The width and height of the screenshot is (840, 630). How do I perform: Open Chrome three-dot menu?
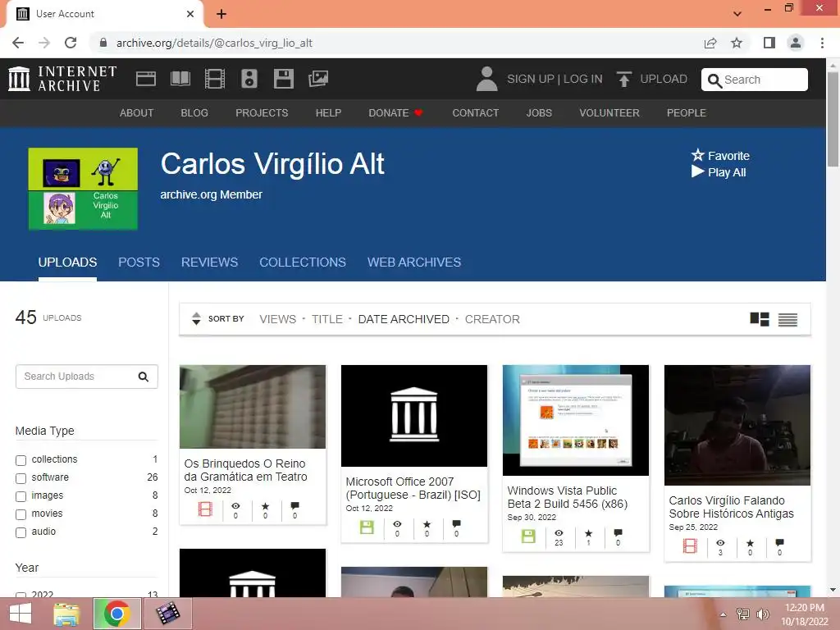tap(822, 43)
